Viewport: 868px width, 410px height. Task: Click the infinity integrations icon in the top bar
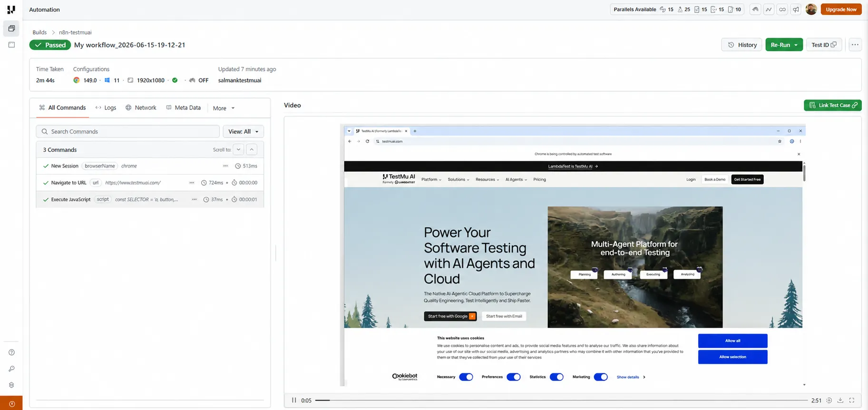[782, 10]
